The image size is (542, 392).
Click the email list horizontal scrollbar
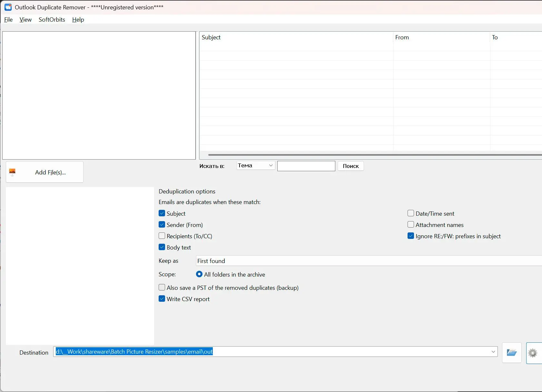pyautogui.click(x=375, y=155)
